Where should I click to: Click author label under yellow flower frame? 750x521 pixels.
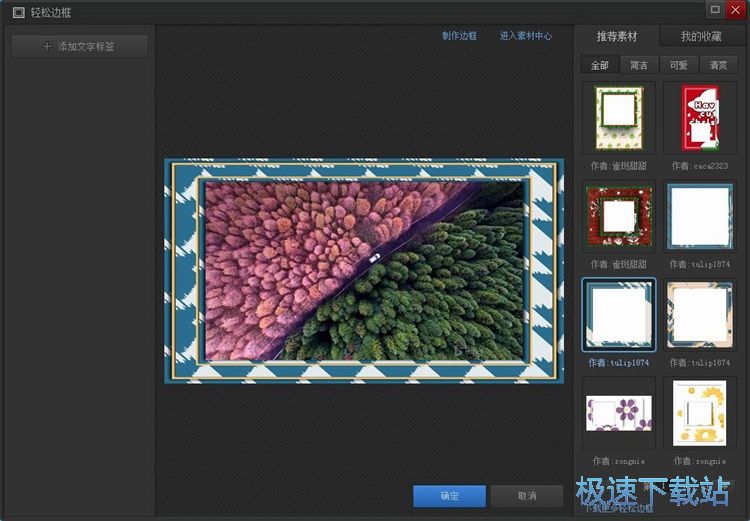click(700, 461)
